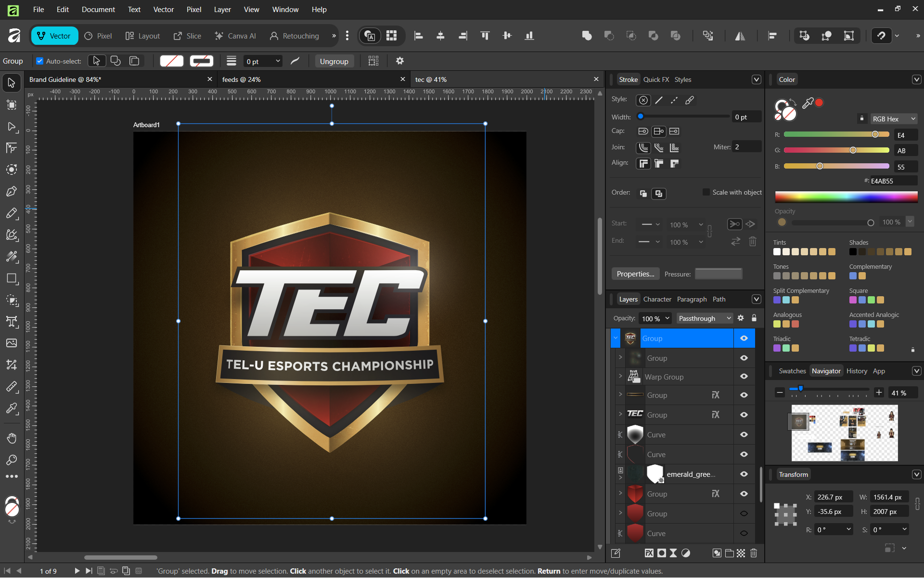Screen dimensions: 924x578
Task: Toggle the Snapping button in the top toolbar
Action: pos(881,36)
